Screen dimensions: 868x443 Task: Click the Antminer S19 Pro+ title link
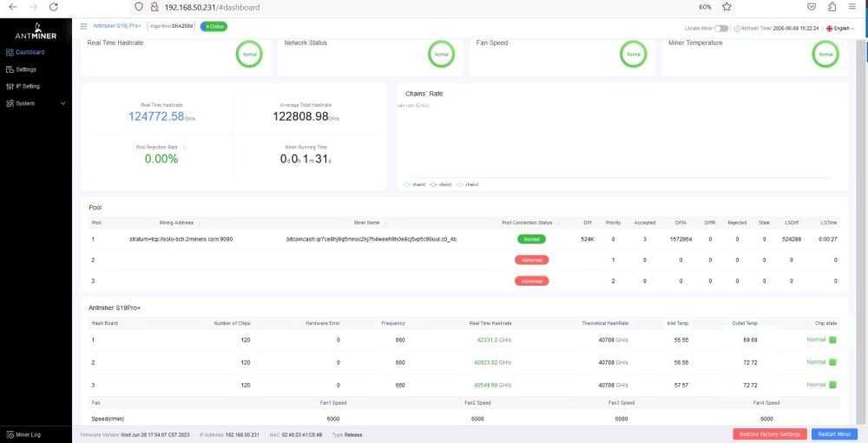point(117,26)
